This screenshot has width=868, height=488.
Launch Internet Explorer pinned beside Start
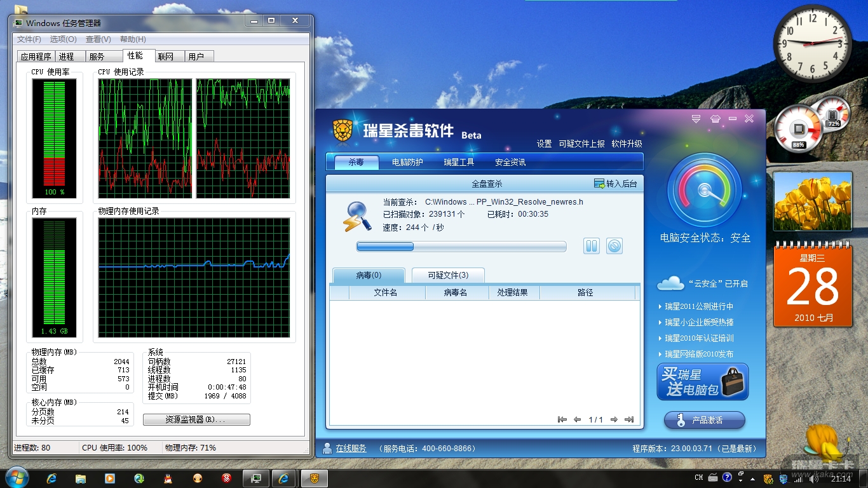point(52,478)
